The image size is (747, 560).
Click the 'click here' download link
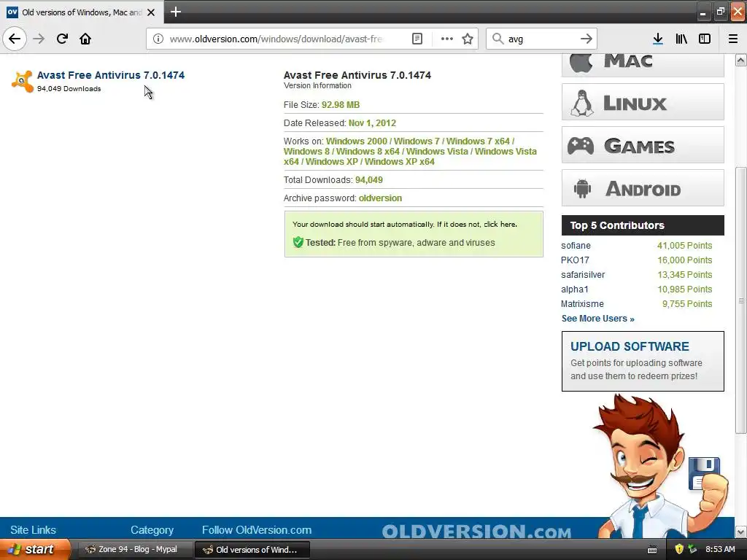500,224
